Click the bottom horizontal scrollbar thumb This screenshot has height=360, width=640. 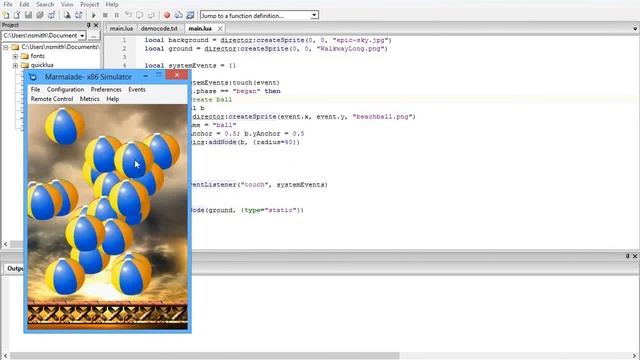[204, 356]
